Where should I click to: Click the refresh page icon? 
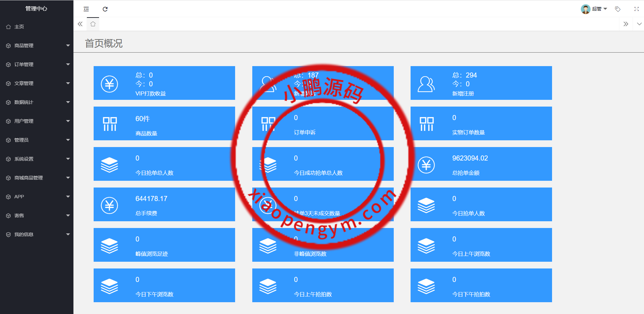click(105, 9)
